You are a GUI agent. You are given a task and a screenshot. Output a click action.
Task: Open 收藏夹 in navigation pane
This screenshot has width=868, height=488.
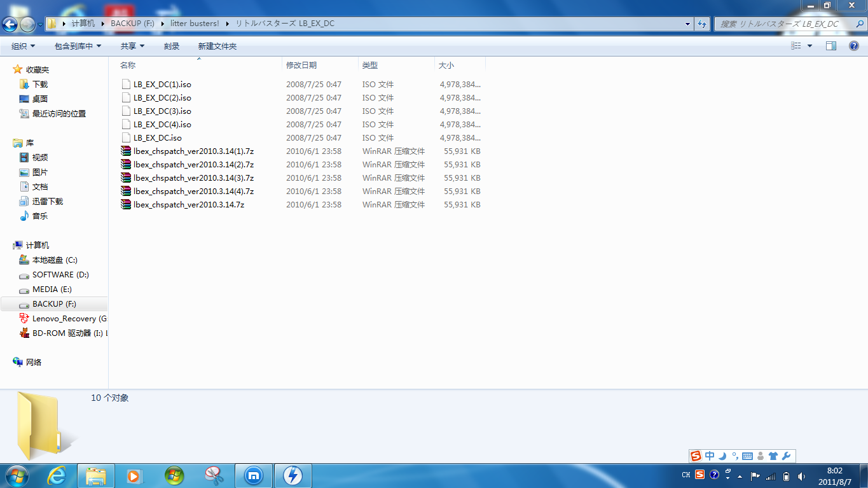37,69
